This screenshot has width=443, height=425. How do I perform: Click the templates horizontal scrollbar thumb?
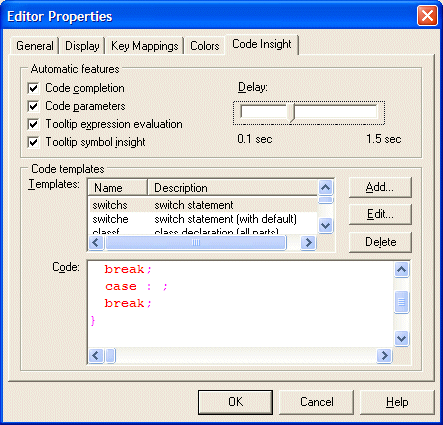click(196, 242)
